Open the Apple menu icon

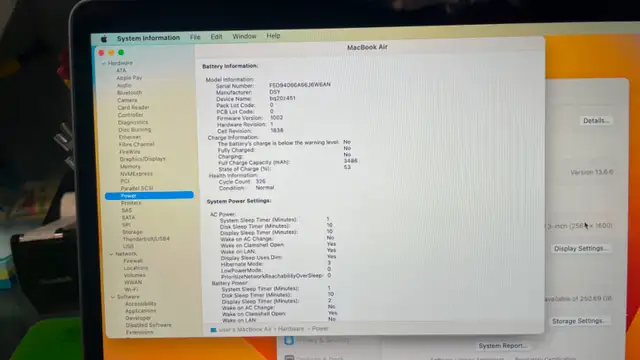pos(104,39)
